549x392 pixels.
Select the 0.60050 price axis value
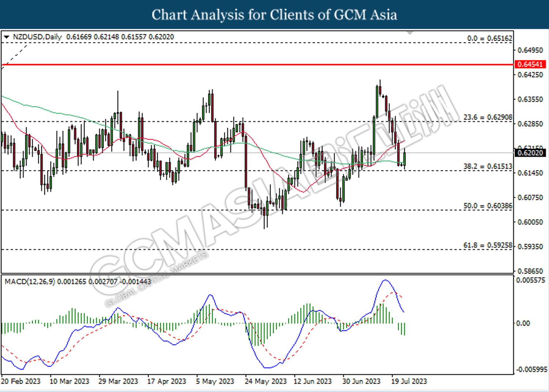pos(530,222)
